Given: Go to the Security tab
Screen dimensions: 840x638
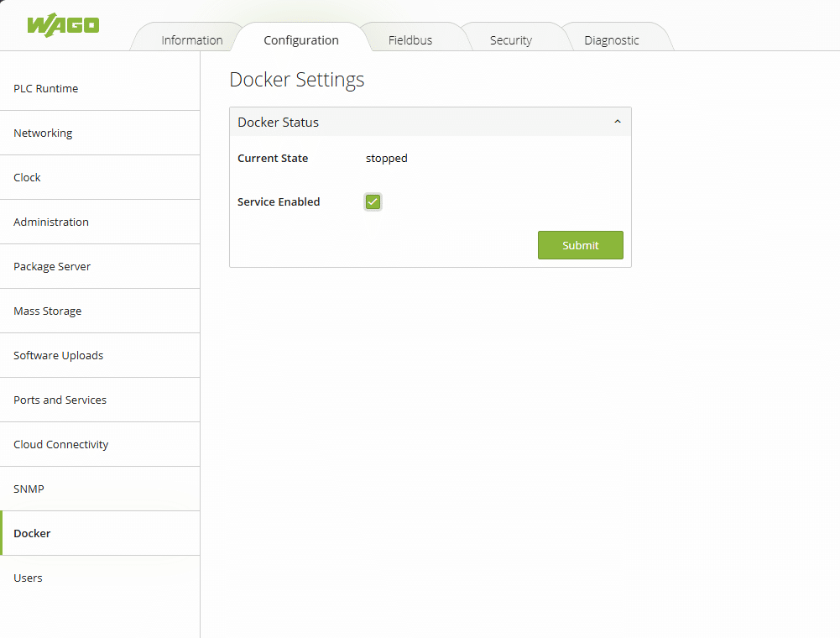Looking at the screenshot, I should (x=511, y=40).
